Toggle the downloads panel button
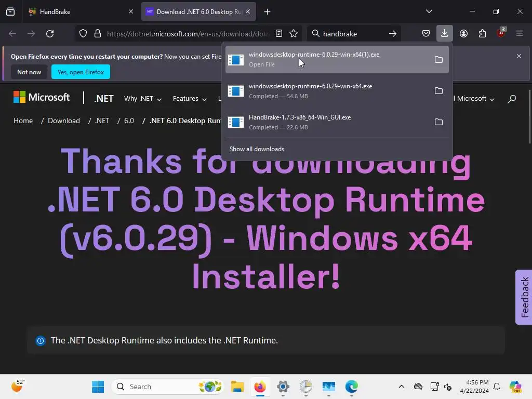Image resolution: width=532 pixels, height=399 pixels. (x=445, y=33)
